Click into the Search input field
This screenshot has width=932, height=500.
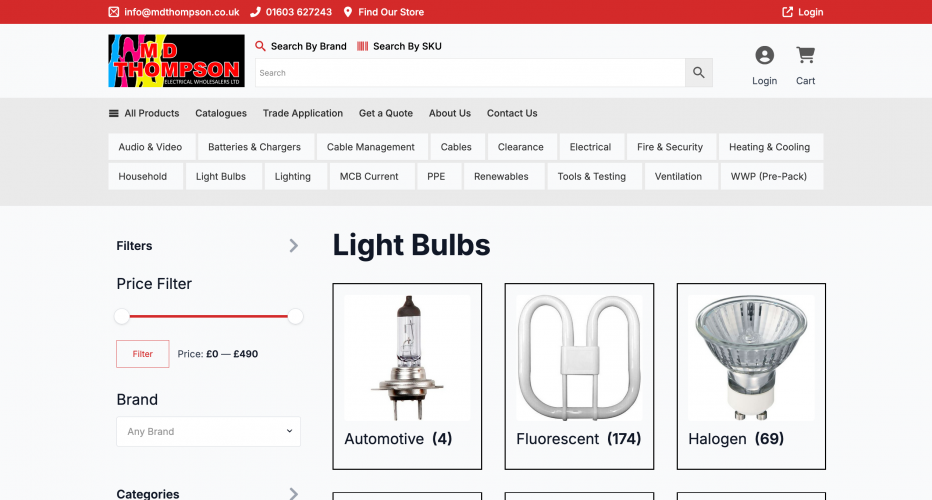[470, 73]
